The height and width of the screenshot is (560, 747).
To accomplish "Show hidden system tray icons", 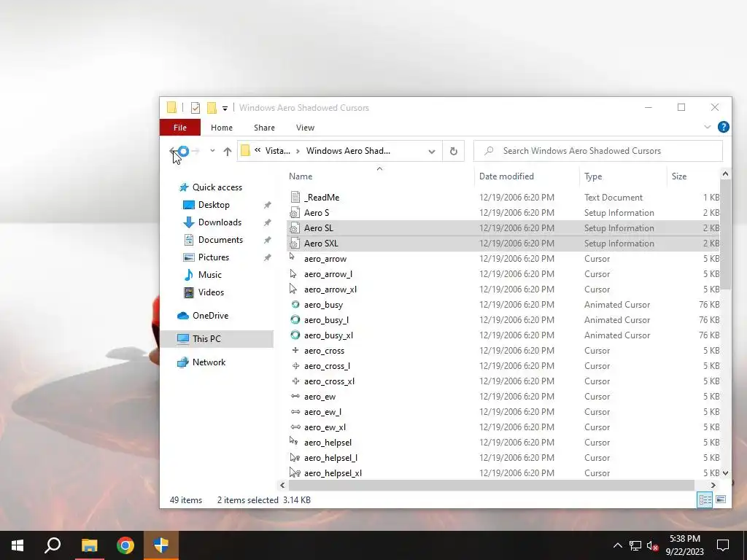I will [x=617, y=545].
